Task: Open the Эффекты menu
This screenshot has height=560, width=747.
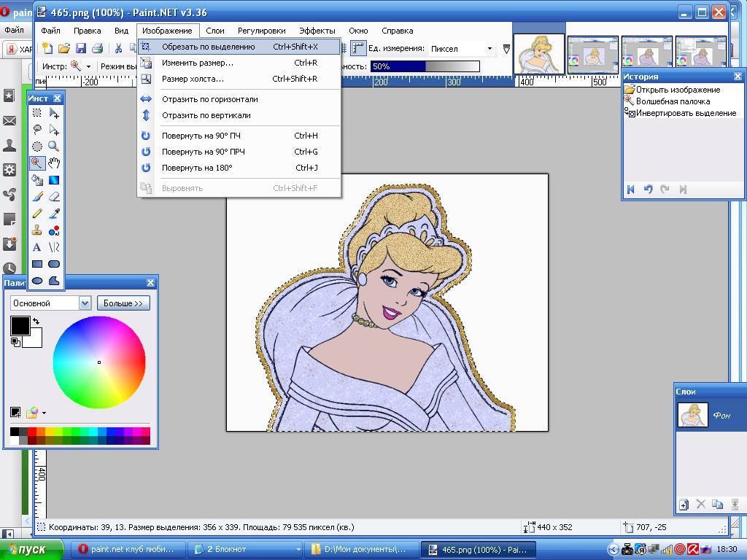Action: (x=317, y=31)
